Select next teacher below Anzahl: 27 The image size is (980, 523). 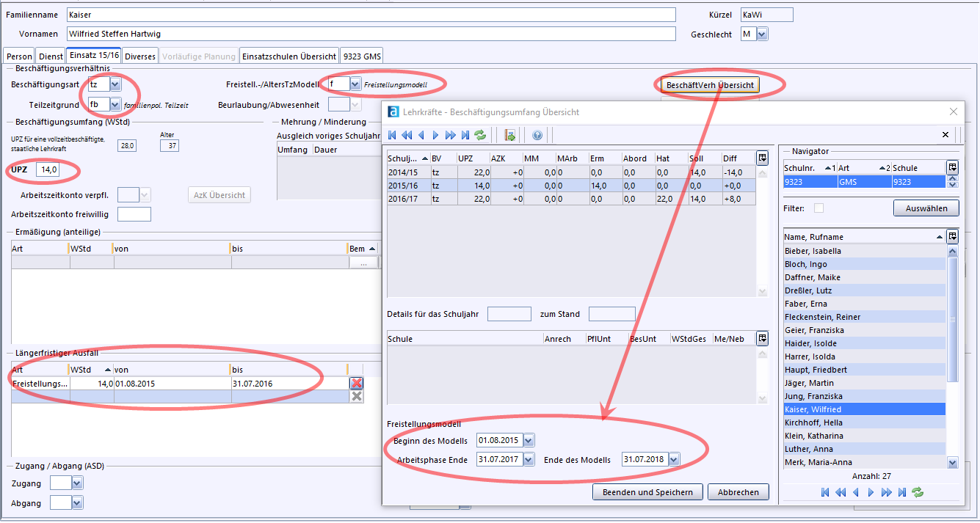point(871,492)
